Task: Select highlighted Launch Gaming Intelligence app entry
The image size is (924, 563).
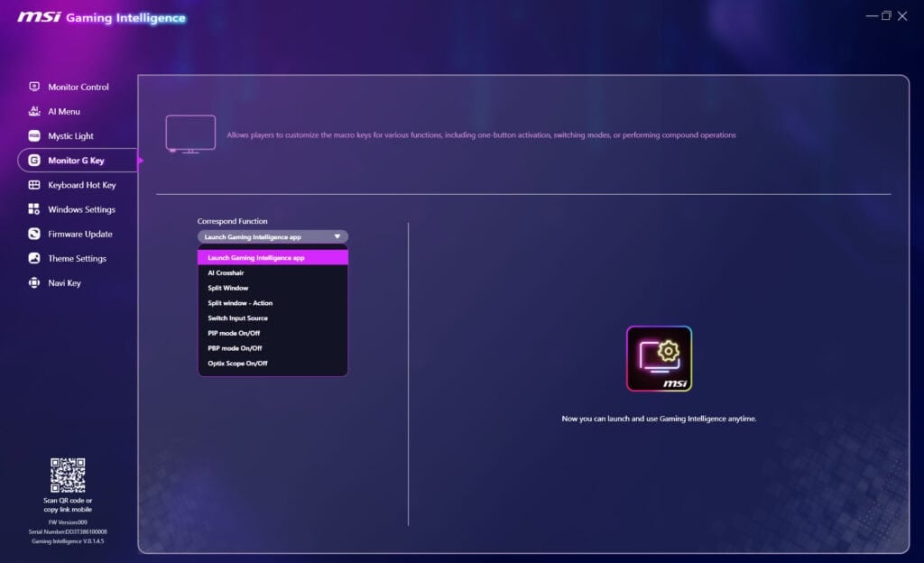Action: coord(255,257)
